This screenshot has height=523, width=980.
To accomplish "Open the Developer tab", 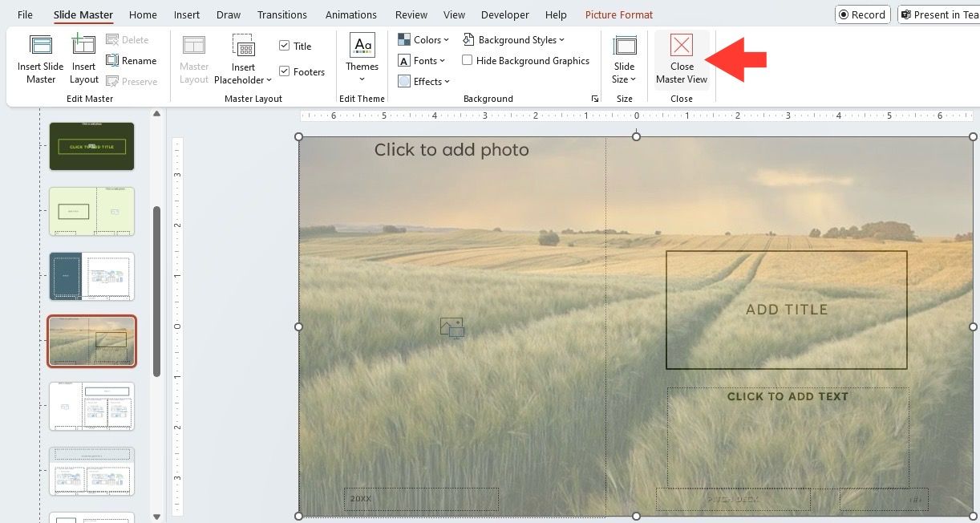I will pos(505,14).
